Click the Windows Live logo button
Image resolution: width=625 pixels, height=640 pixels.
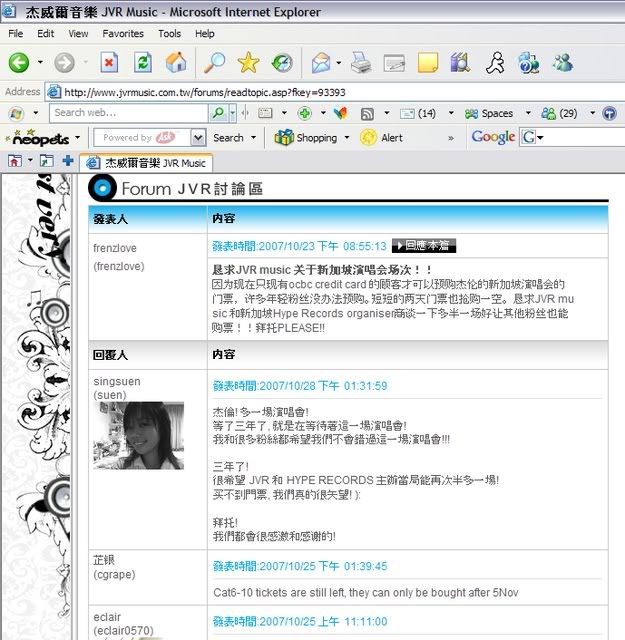pyautogui.click(x=16, y=113)
